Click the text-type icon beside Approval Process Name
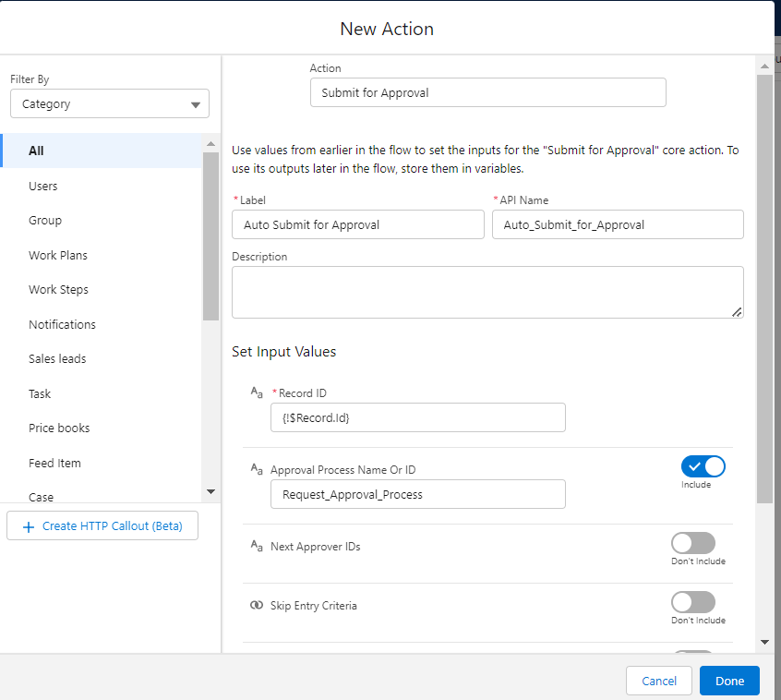This screenshot has width=781, height=700. [x=257, y=469]
